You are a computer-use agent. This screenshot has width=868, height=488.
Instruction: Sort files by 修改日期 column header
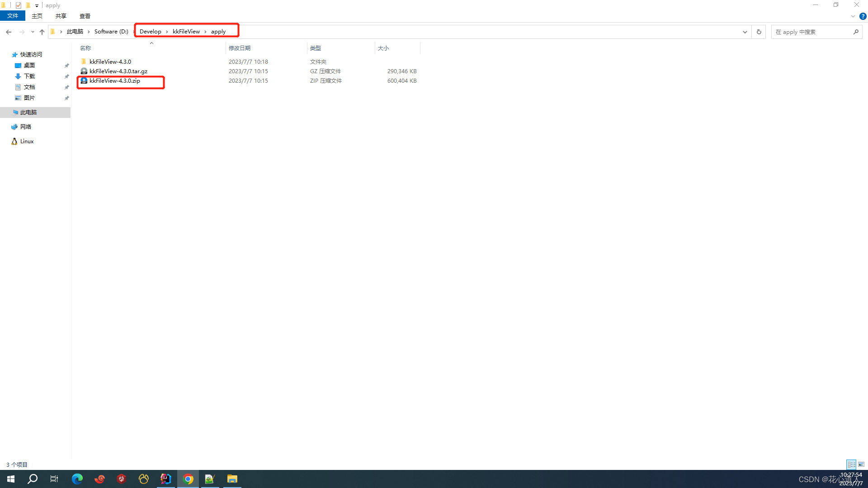tap(239, 48)
